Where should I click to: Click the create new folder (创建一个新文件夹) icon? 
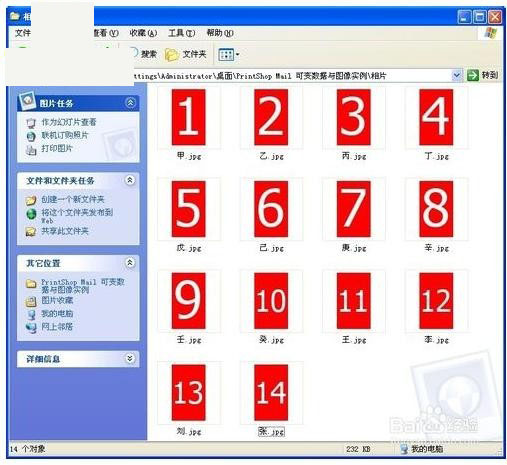31,200
